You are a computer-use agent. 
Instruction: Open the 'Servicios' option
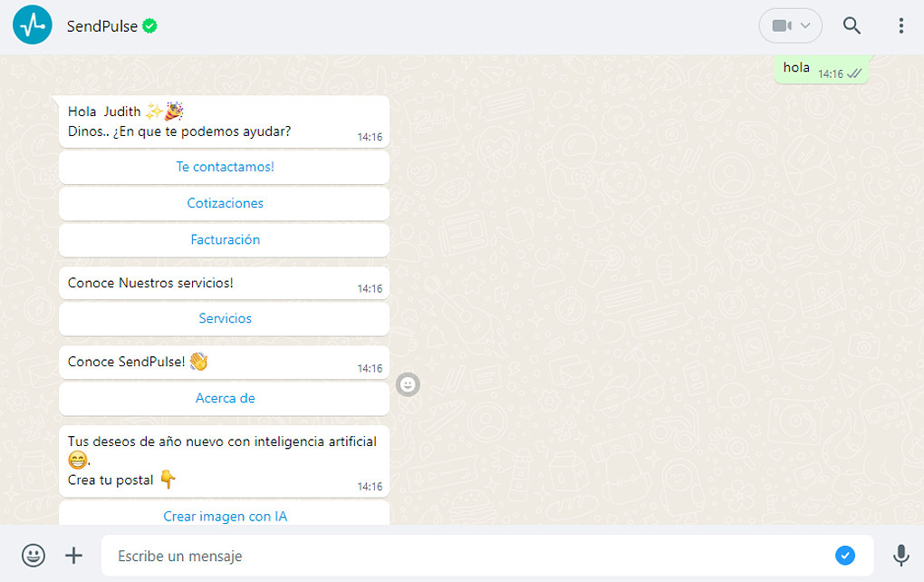tap(224, 318)
